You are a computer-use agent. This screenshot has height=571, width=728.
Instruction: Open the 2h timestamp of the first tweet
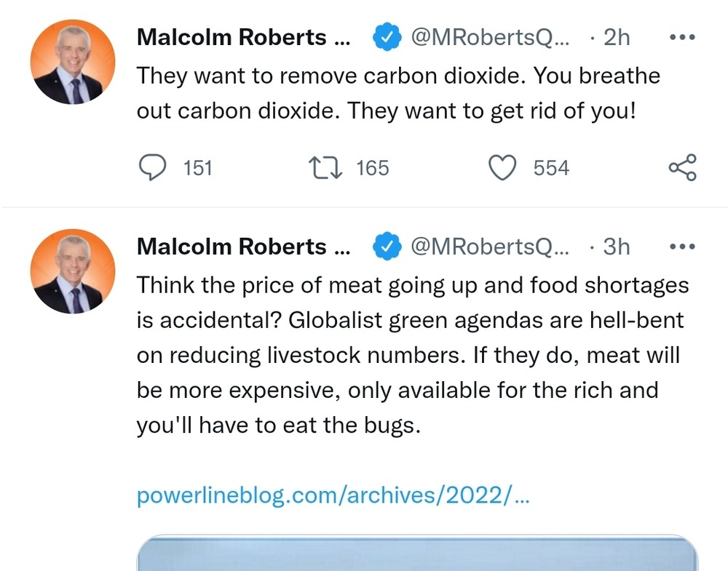[x=616, y=38]
